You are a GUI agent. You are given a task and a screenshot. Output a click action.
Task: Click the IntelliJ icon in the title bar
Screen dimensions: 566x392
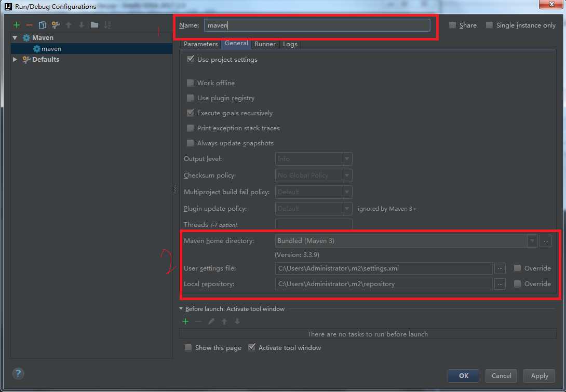click(x=8, y=6)
